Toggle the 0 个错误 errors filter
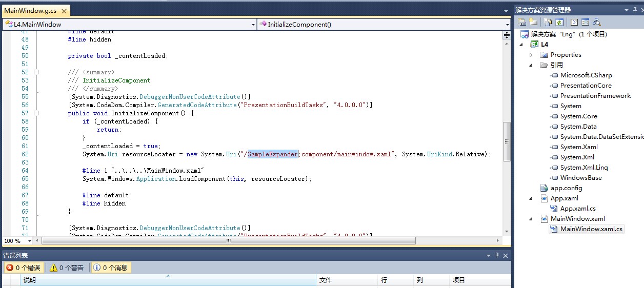Screen dimensions: 644x288 pyautogui.click(x=24, y=268)
